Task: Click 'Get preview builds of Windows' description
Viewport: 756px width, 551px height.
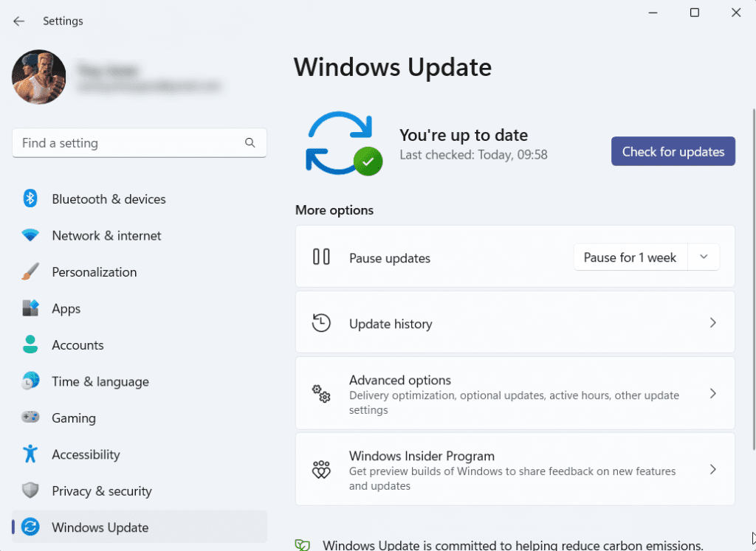Action: pyautogui.click(x=512, y=478)
